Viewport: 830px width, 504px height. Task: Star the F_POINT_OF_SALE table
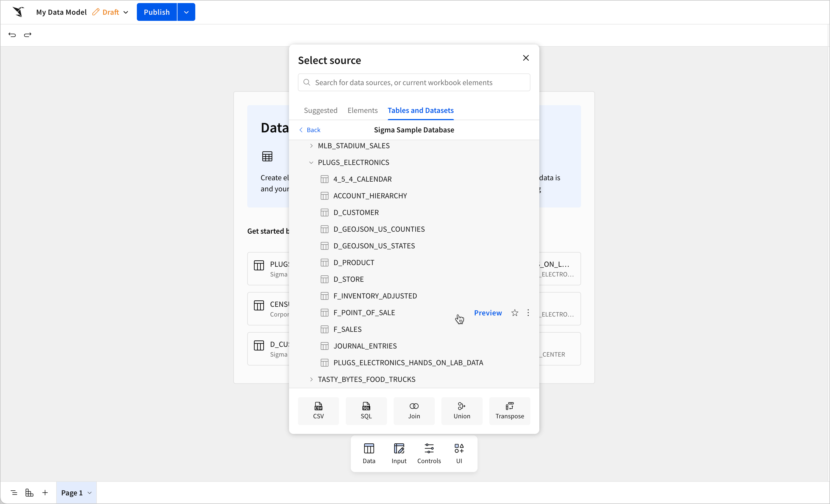515,313
